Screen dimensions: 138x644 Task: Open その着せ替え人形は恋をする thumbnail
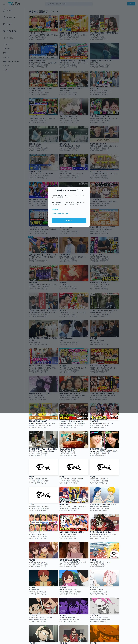(x=74, y=551)
